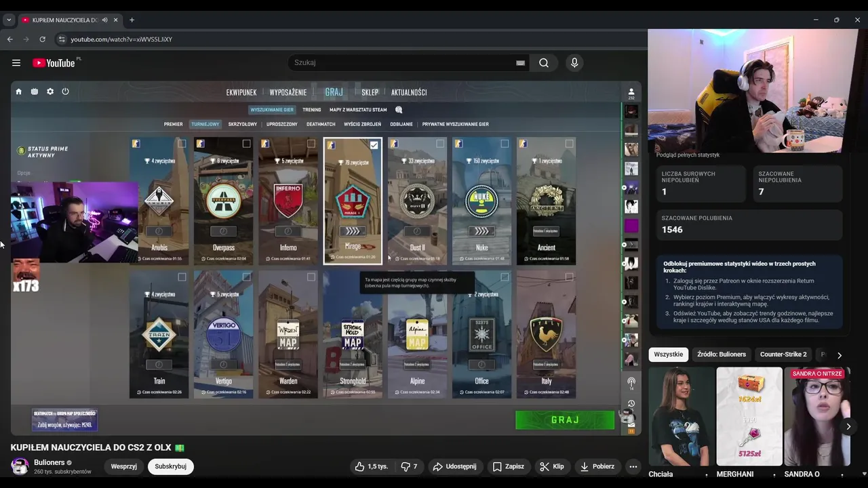Screen dimensions: 868x488
Task: Click the browser back arrow
Action: tap(10, 39)
